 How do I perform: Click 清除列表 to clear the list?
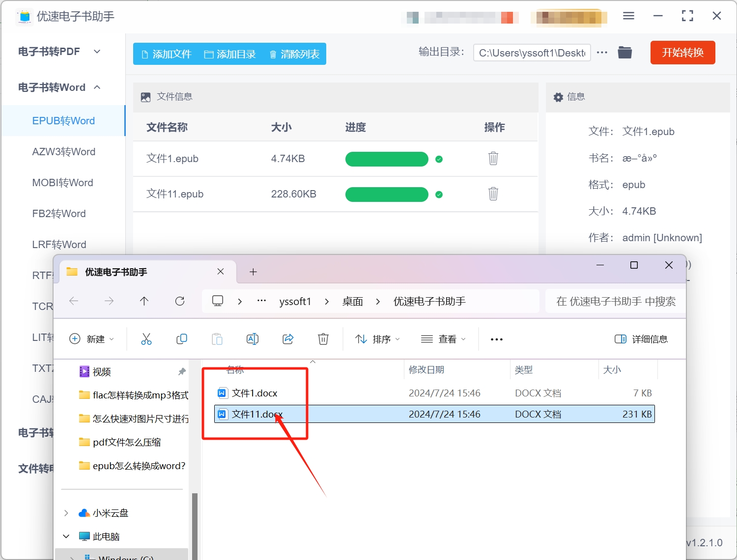tap(294, 54)
